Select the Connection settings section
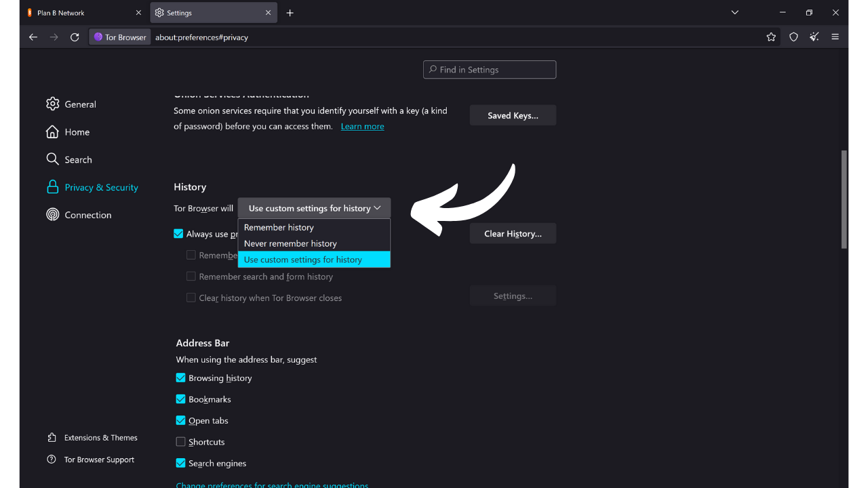Image resolution: width=868 pixels, height=488 pixels. tap(87, 214)
